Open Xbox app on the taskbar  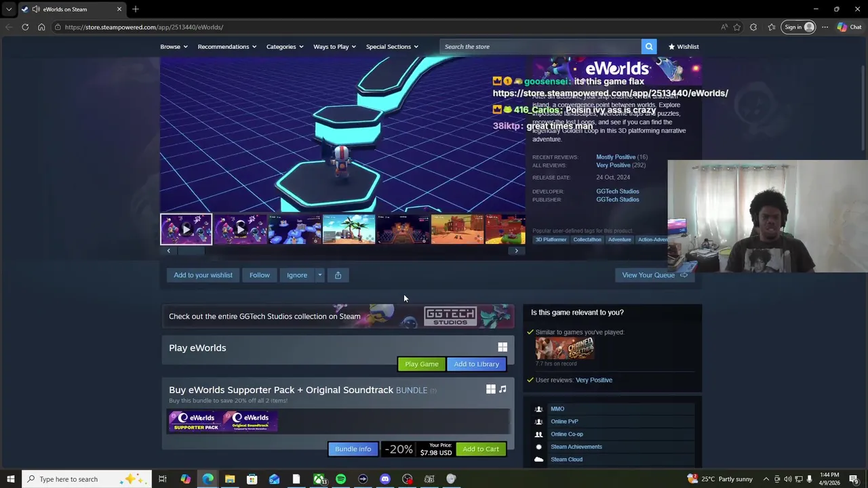click(x=319, y=479)
